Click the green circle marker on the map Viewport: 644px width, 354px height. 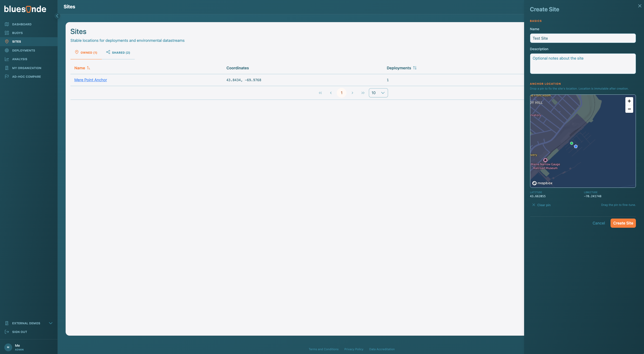571,143
